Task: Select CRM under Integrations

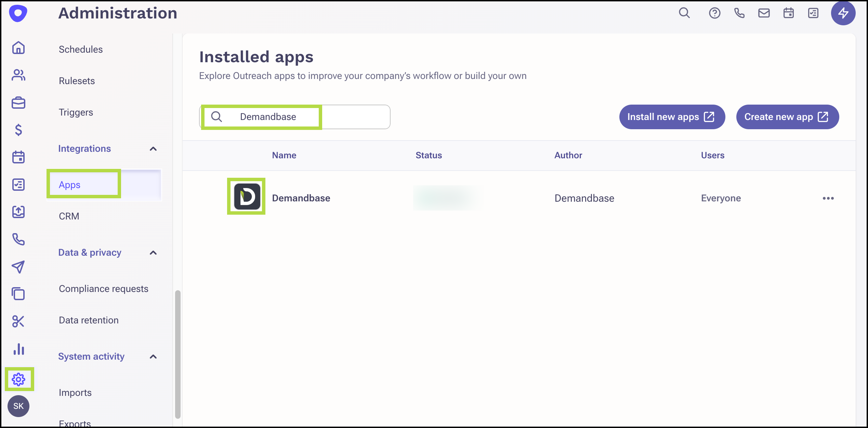Action: (69, 216)
